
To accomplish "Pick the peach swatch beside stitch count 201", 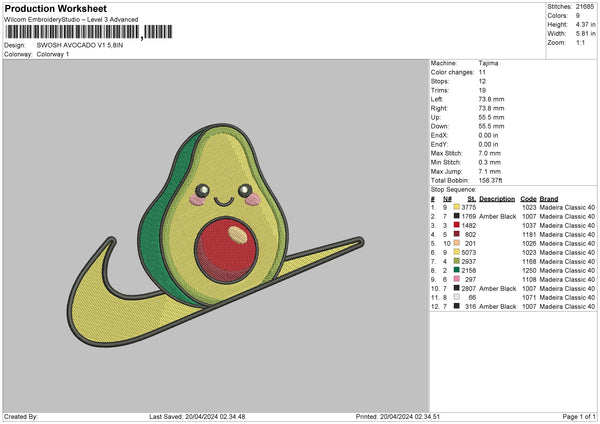I will [457, 243].
